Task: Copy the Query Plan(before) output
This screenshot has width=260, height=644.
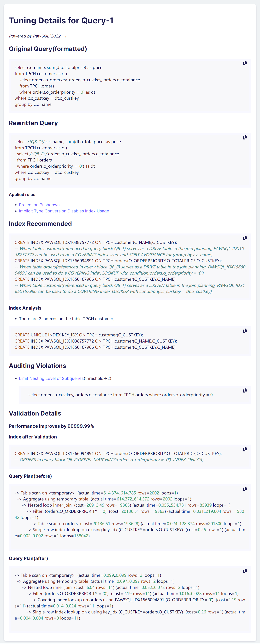Action: (244, 489)
